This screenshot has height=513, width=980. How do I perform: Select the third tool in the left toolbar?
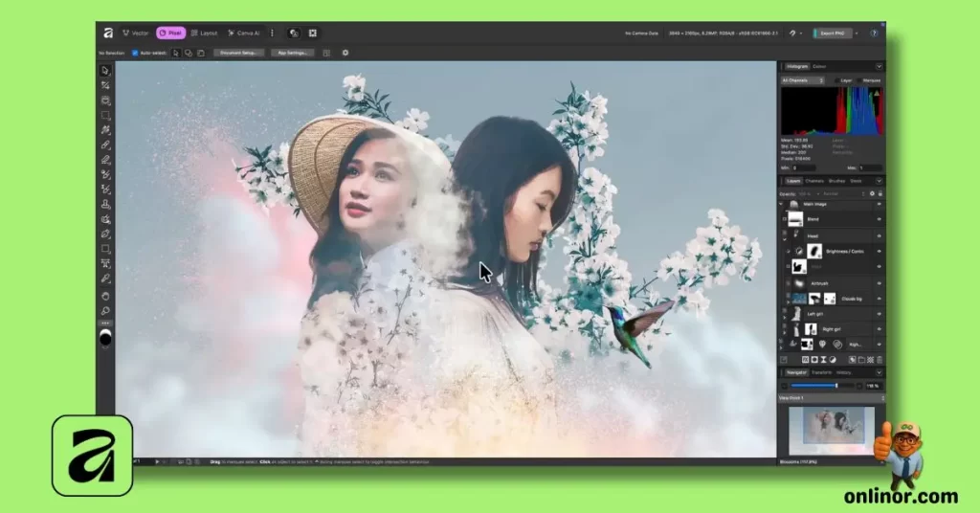click(x=105, y=100)
